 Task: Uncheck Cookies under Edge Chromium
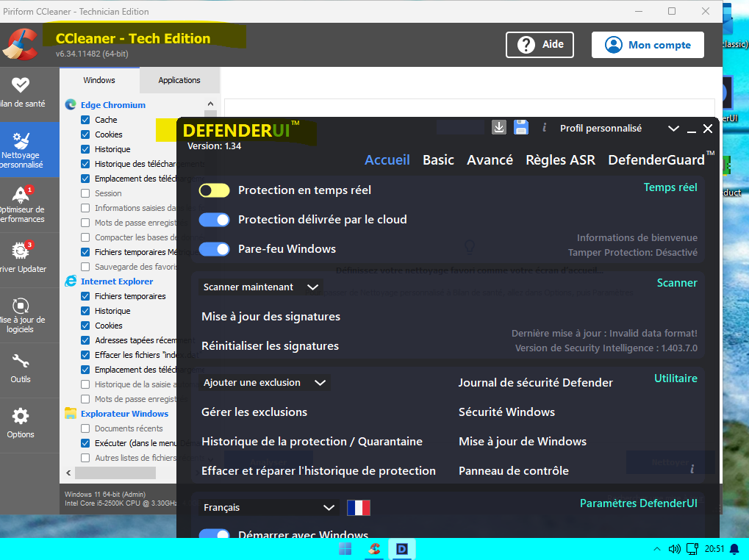pos(85,134)
